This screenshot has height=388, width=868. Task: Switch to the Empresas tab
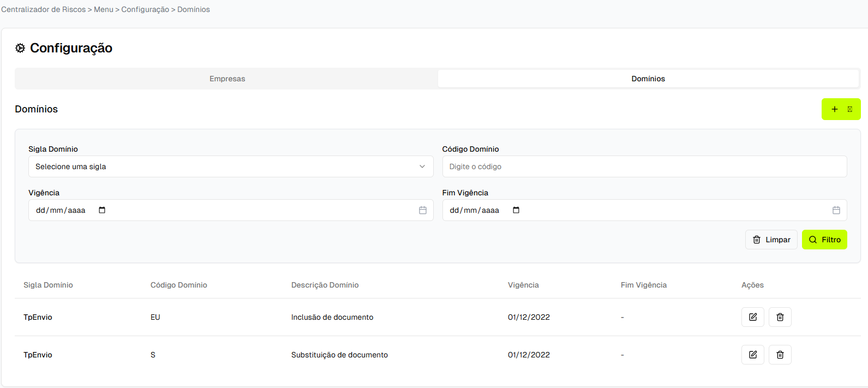(227, 79)
